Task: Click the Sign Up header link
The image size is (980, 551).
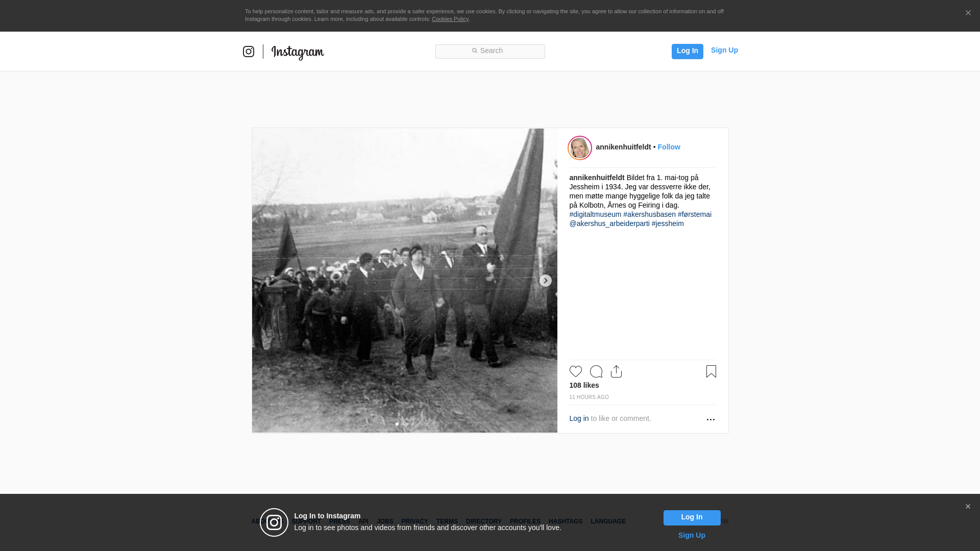Action: [724, 50]
